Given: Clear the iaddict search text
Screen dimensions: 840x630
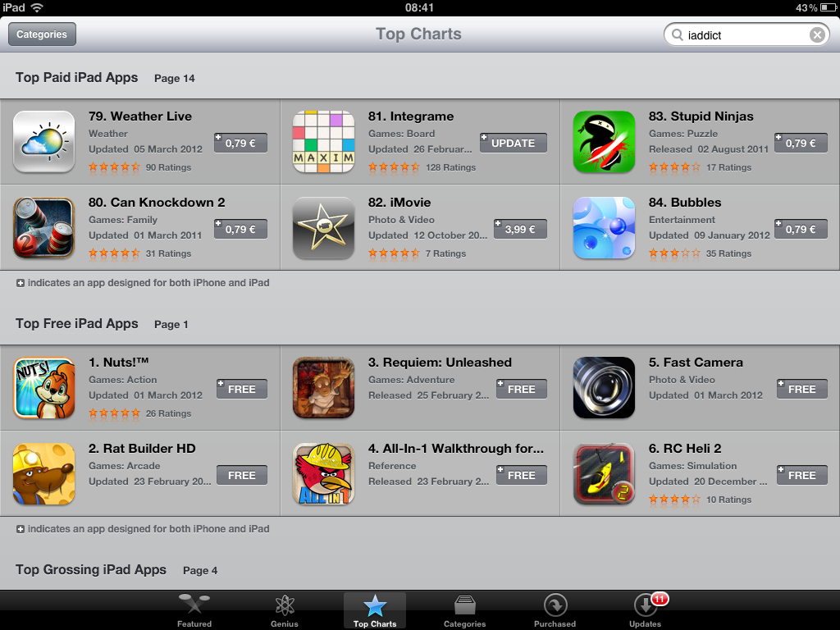Looking at the screenshot, I should tap(817, 35).
